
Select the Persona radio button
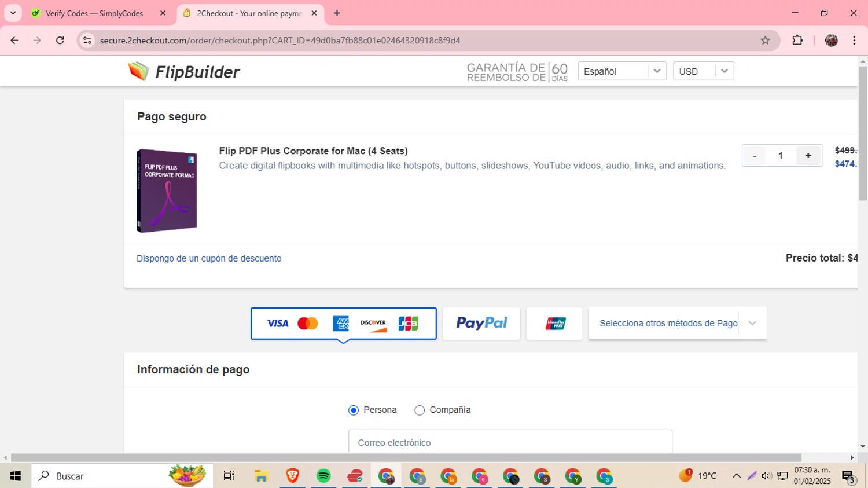tap(354, 410)
